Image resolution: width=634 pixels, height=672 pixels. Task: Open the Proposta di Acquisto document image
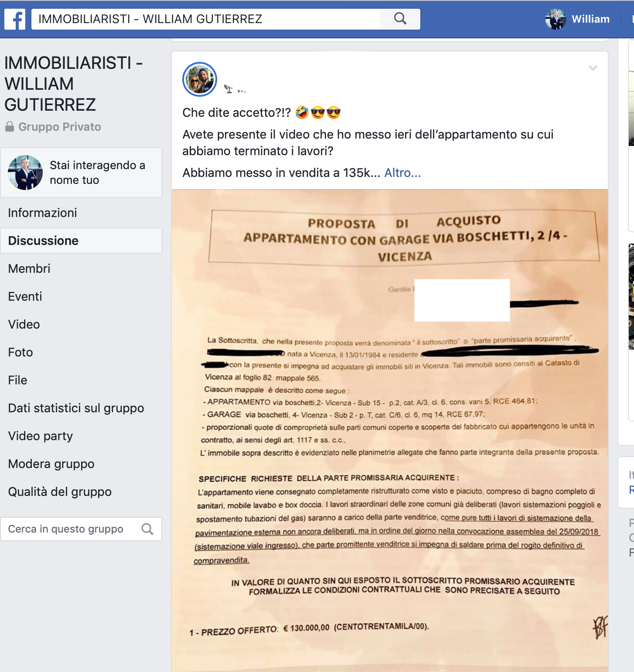[390, 431]
